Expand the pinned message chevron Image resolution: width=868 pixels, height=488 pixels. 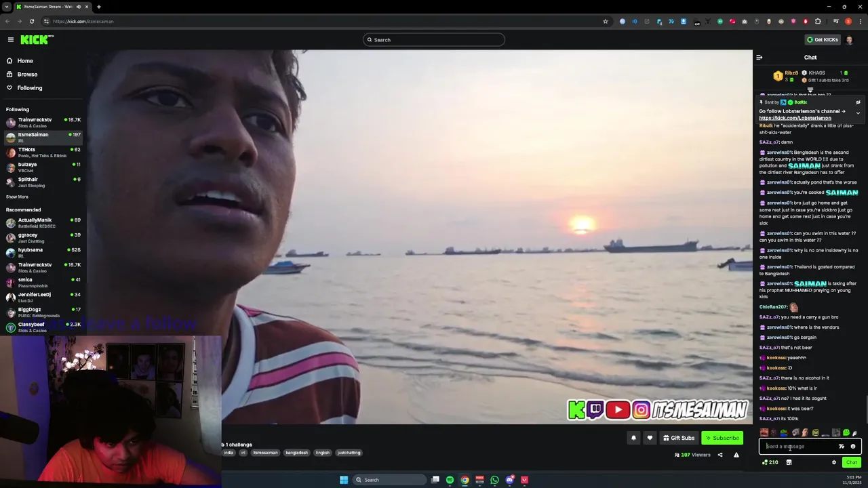coord(858,113)
